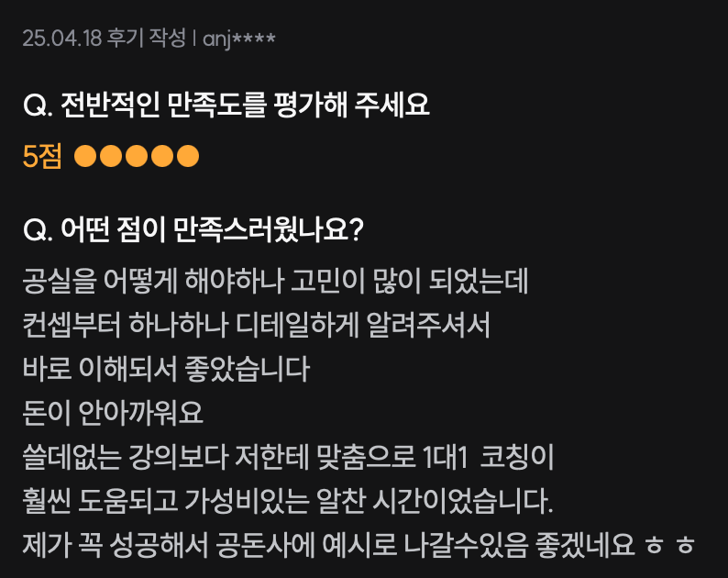Click the 돈이 안아까워요 line
The width and height of the screenshot is (728, 578).
113,413
